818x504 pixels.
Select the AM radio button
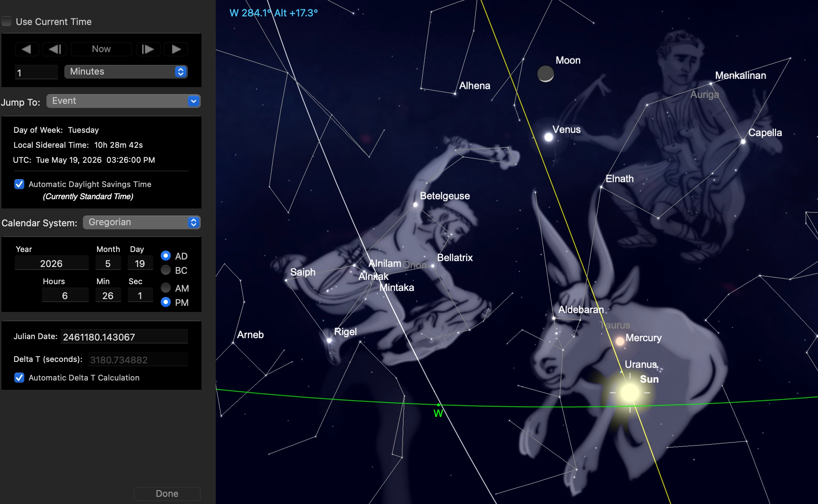point(166,288)
